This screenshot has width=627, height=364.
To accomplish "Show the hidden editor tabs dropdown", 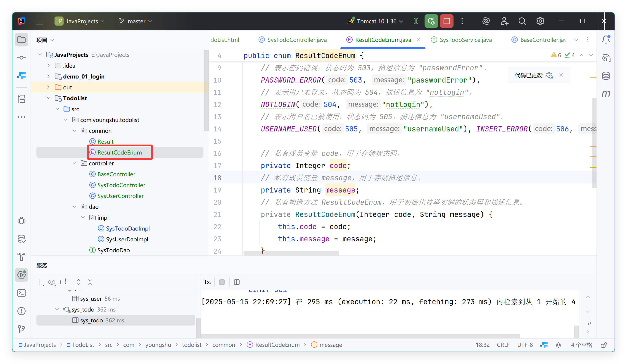I will 576,40.
